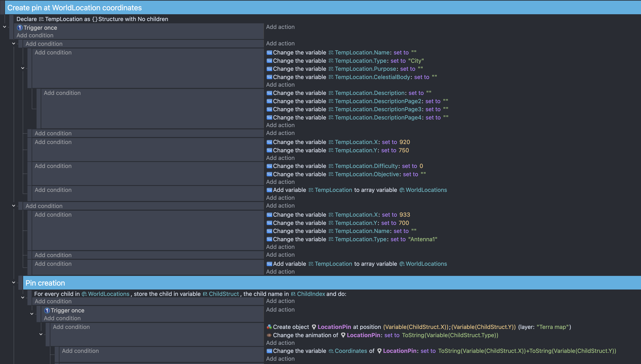Click the variable icon on Add variable to array action
Image resolution: width=641 pixels, height=364 pixels.
click(x=269, y=190)
